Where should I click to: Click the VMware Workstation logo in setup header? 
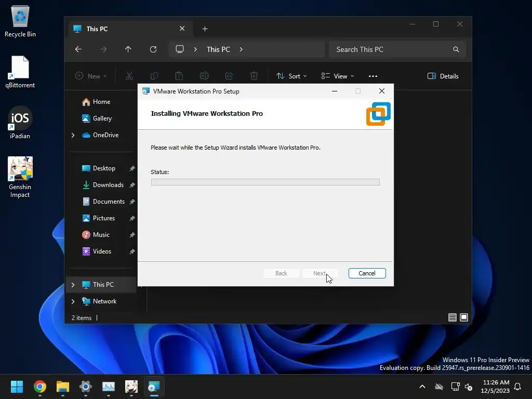coord(378,114)
